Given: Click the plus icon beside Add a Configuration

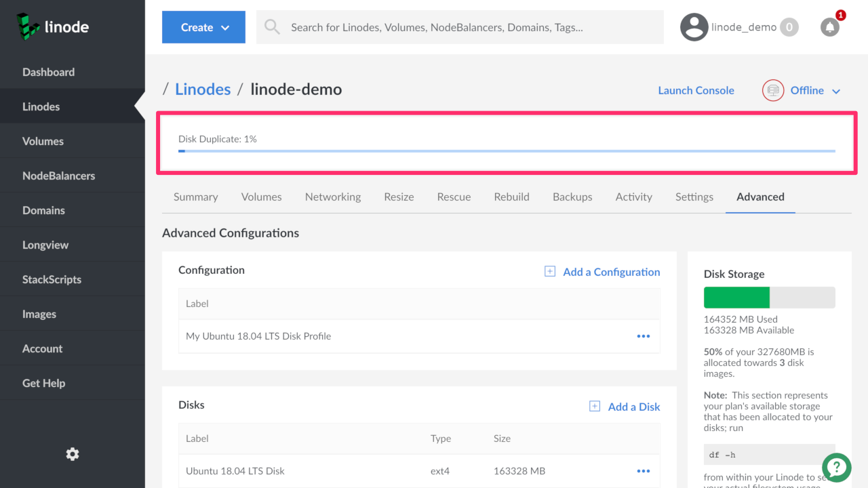Looking at the screenshot, I should coord(550,272).
